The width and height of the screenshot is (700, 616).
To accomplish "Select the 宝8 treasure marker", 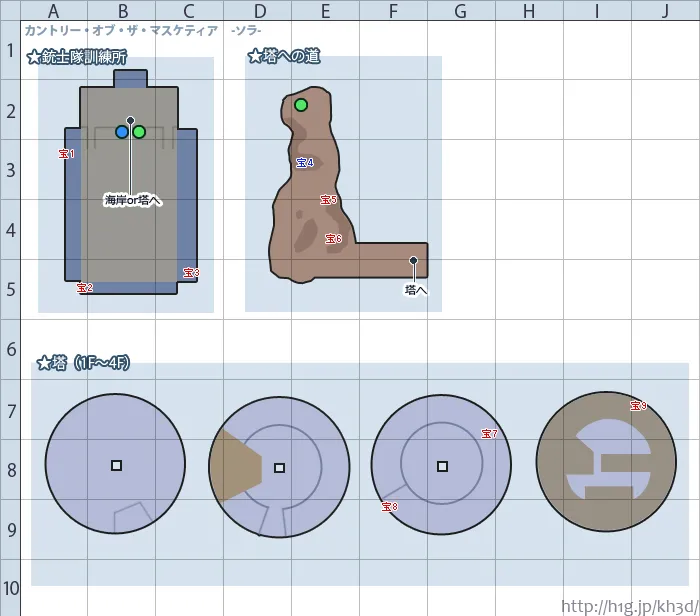I will point(389,507).
